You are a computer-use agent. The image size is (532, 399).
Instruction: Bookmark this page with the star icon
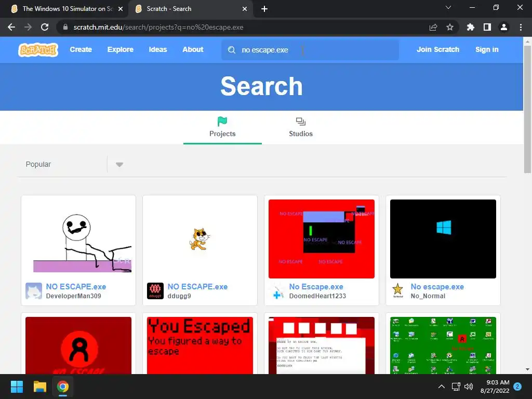tap(450, 27)
